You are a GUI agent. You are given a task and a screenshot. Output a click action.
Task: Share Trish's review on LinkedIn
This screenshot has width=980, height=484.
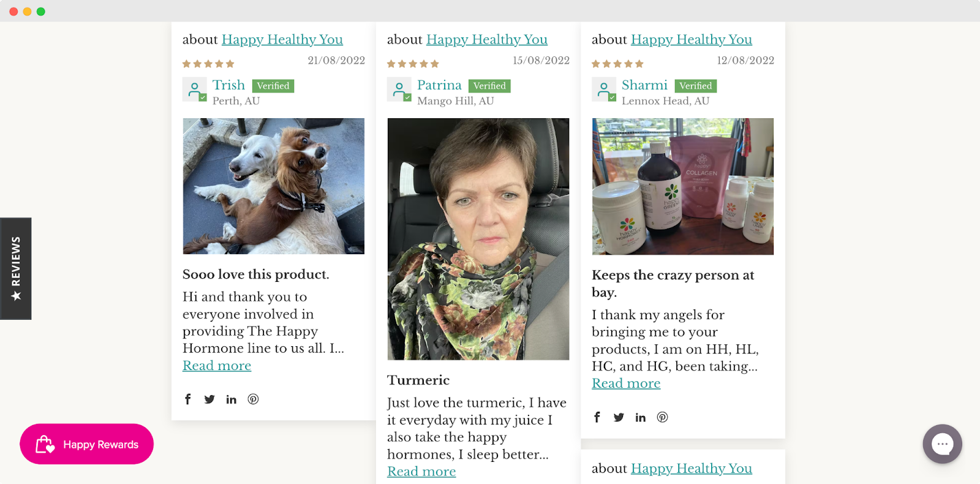pyautogui.click(x=231, y=399)
